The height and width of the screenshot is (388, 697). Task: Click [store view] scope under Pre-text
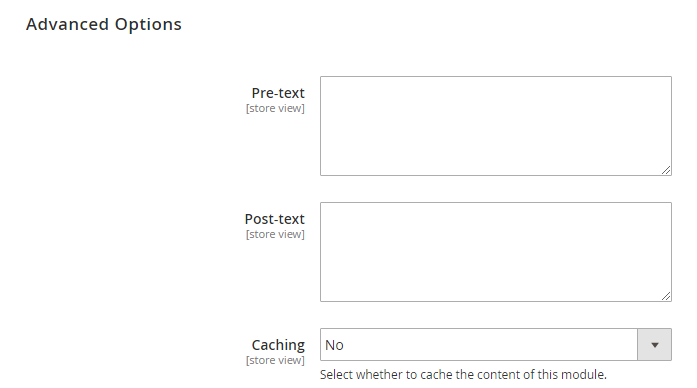pyautogui.click(x=275, y=108)
